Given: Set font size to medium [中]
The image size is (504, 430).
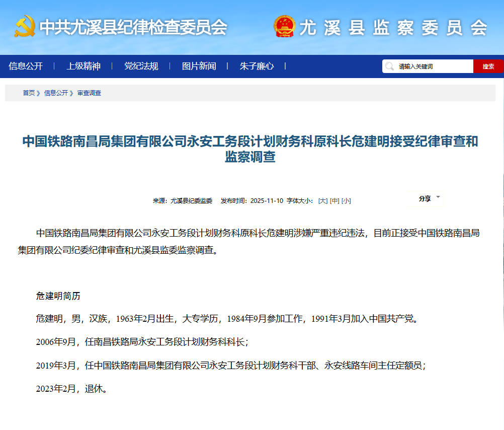Looking at the screenshot, I should pyautogui.click(x=334, y=200).
